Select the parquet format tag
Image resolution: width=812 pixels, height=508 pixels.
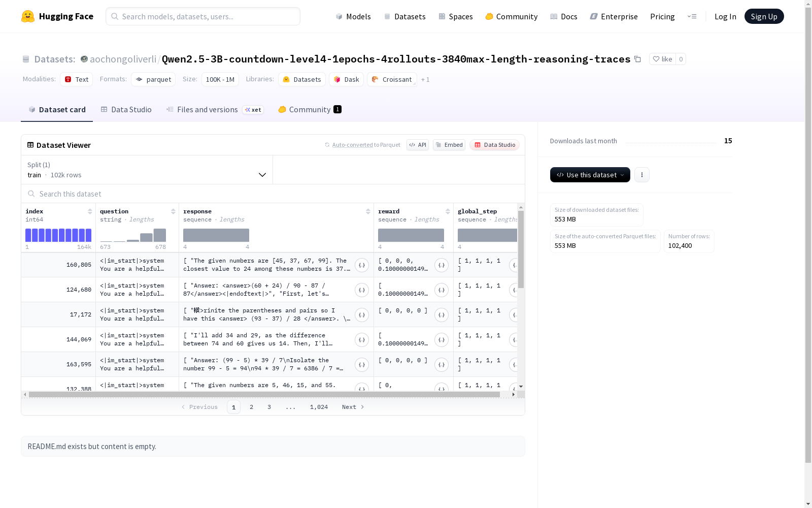pyautogui.click(x=153, y=79)
